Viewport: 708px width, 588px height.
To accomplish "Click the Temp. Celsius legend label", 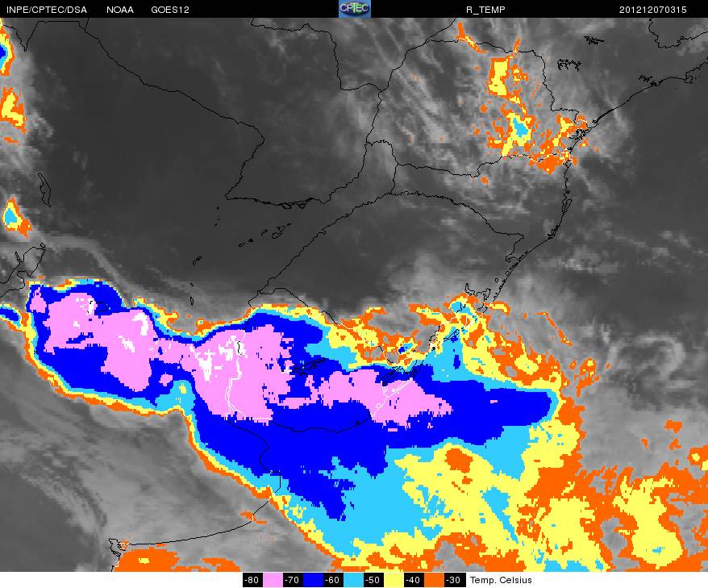I will pyautogui.click(x=501, y=580).
